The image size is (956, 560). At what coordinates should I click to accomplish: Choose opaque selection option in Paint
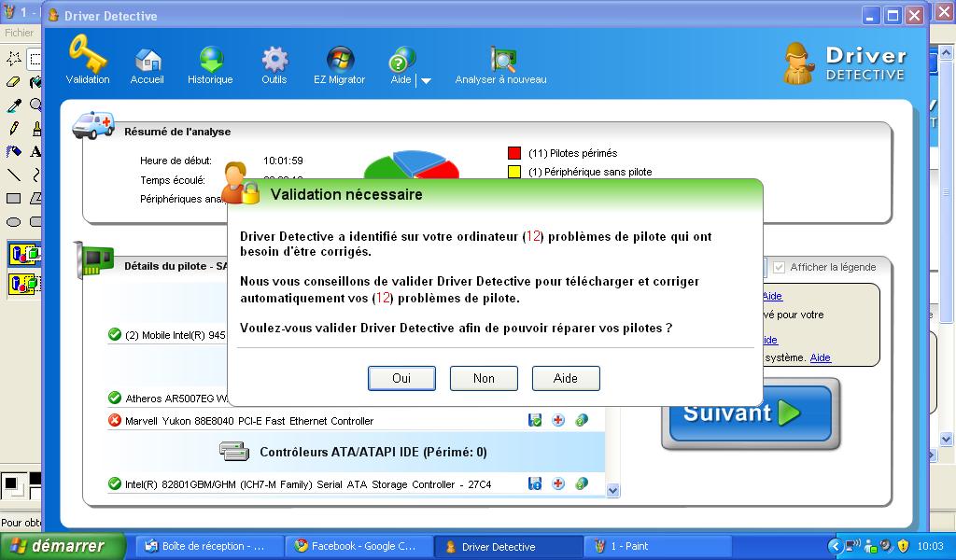pyautogui.click(x=24, y=254)
